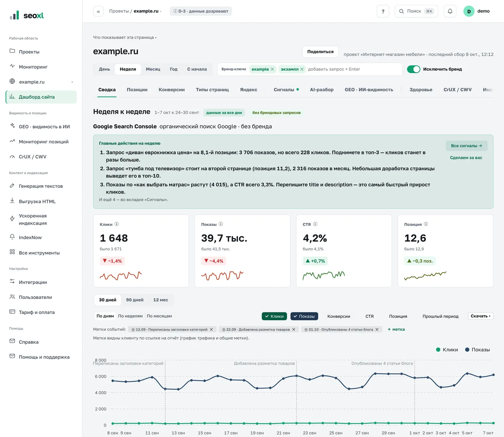Remove the «экзампл» brand key chip
Screen dimensions: 504x437
[302, 69]
